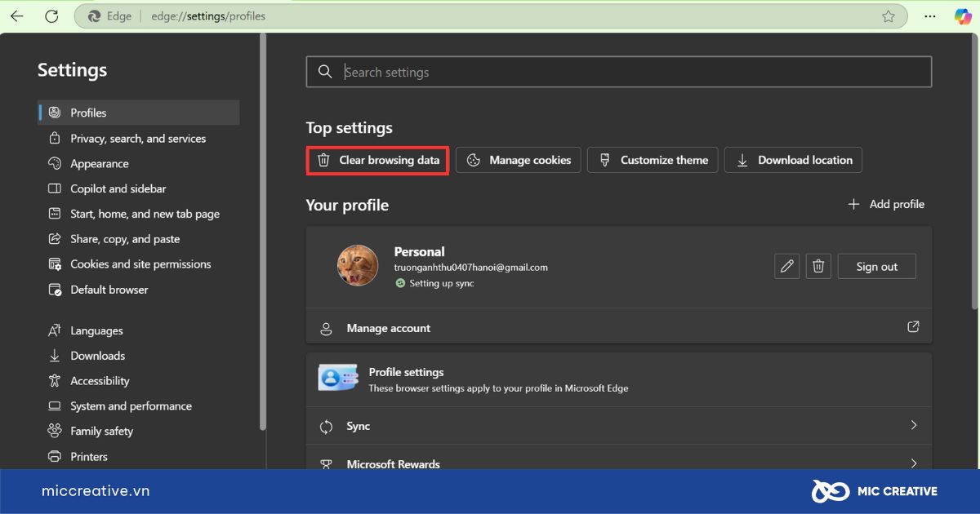Open the Download location setting

793,160
